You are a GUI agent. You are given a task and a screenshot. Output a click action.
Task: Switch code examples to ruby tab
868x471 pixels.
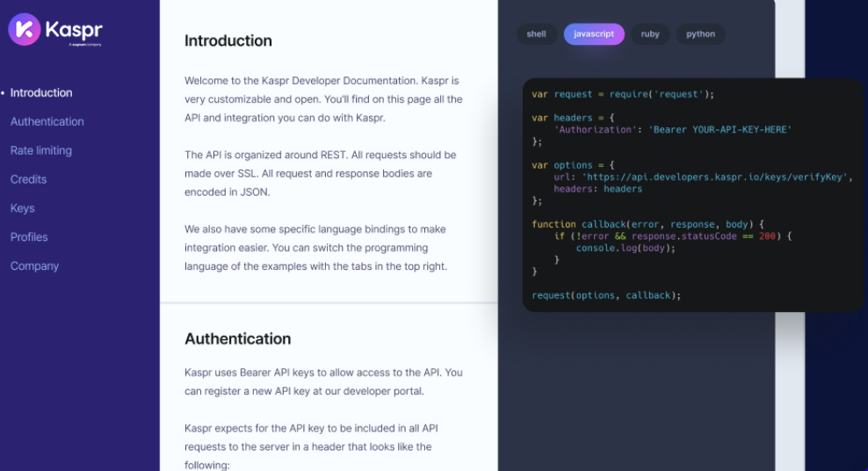click(650, 34)
